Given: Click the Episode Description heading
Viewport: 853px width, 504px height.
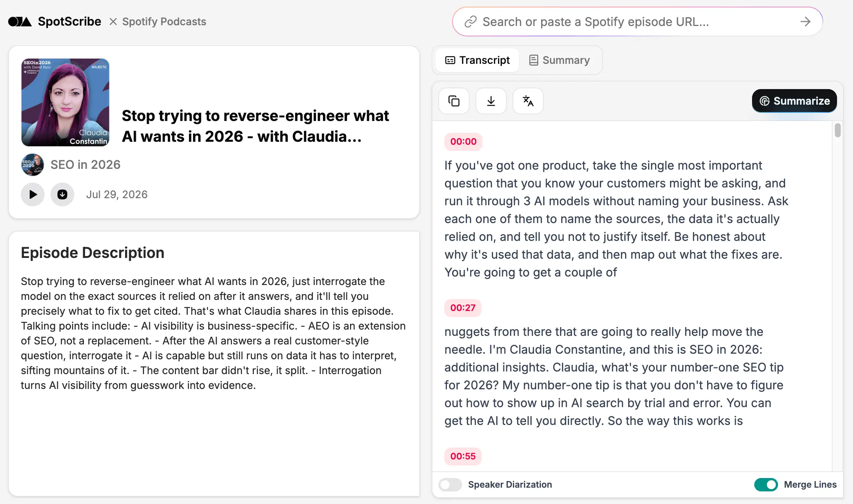Looking at the screenshot, I should [x=92, y=253].
